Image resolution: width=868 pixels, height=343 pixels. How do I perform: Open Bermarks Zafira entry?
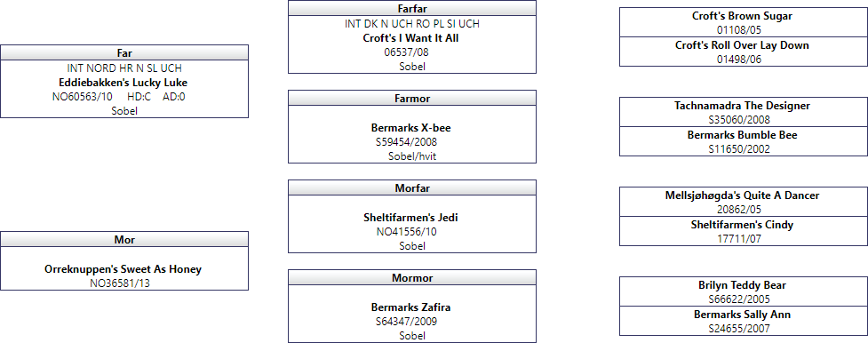(410, 307)
